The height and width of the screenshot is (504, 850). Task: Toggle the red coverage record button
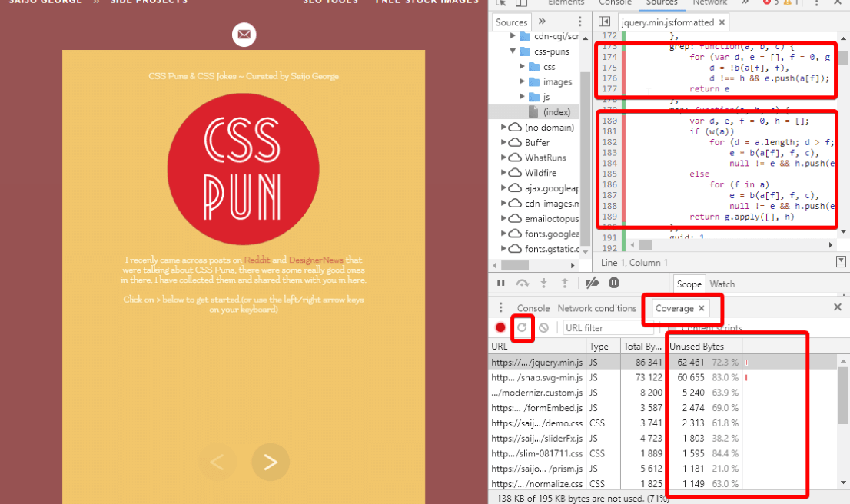click(500, 327)
